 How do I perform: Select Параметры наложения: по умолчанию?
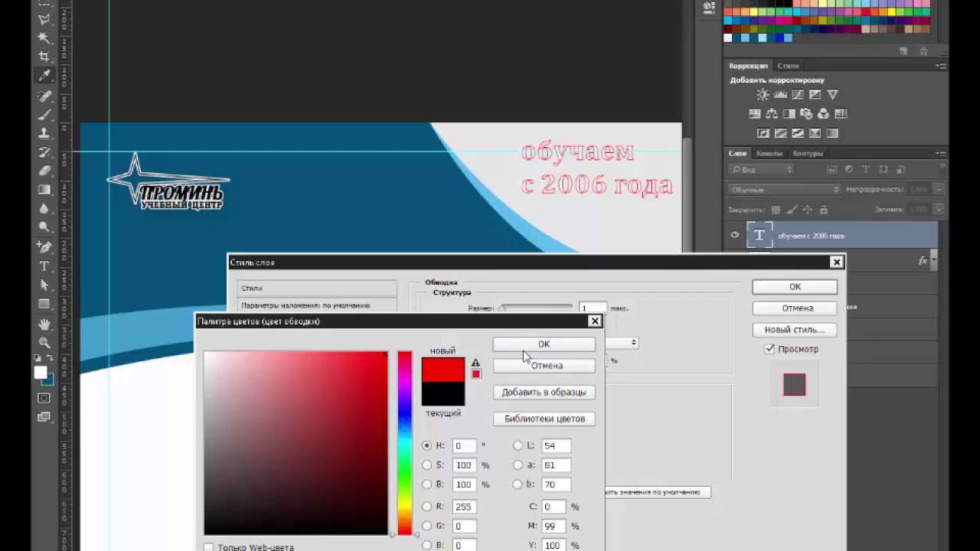point(317,305)
